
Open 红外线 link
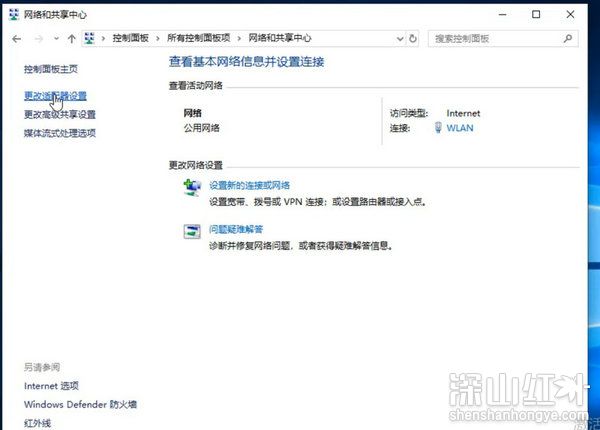click(38, 423)
